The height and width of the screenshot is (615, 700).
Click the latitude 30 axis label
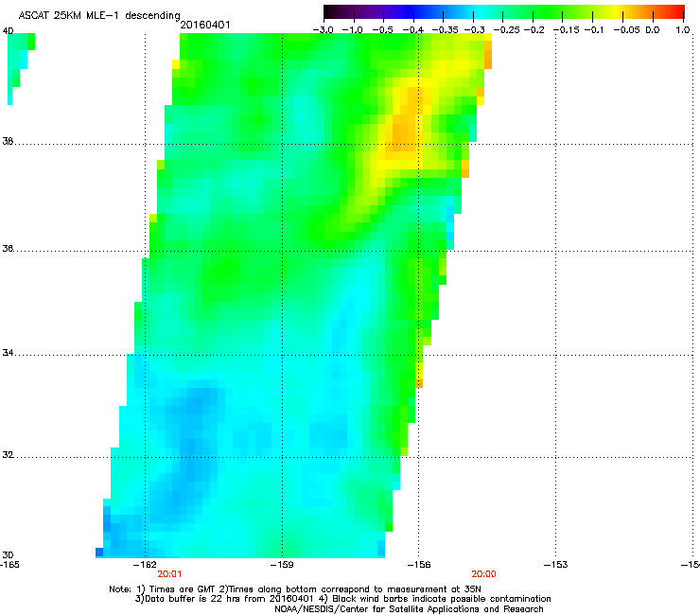point(8,554)
